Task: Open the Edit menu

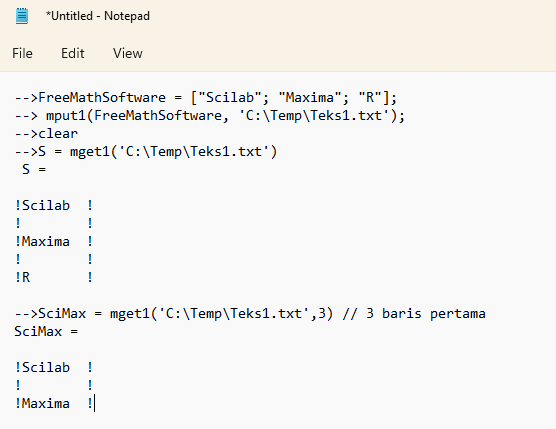Action: pos(73,54)
